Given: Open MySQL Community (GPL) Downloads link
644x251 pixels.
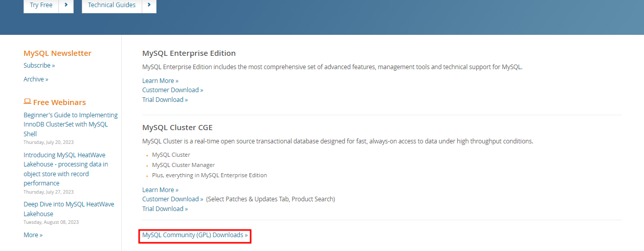Looking at the screenshot, I should click(195, 235).
